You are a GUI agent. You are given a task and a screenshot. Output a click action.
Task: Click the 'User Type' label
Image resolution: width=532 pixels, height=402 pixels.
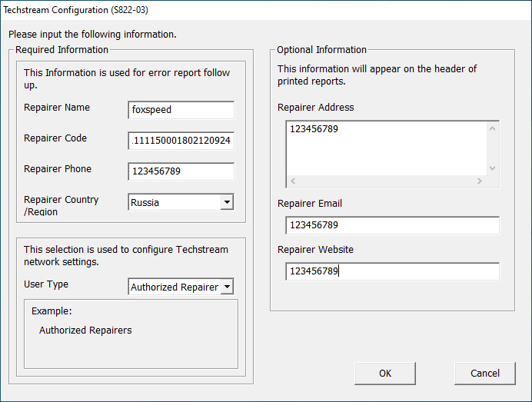coord(46,284)
